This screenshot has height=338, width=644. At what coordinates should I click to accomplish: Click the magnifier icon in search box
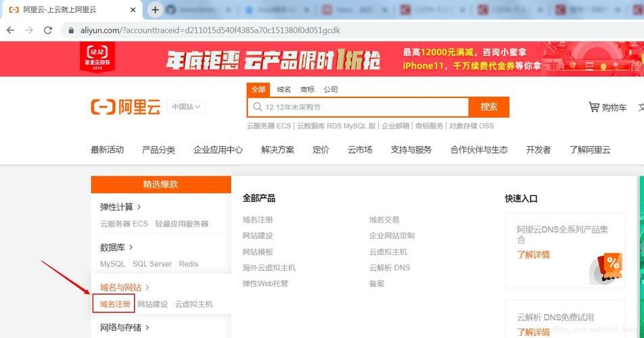point(258,107)
